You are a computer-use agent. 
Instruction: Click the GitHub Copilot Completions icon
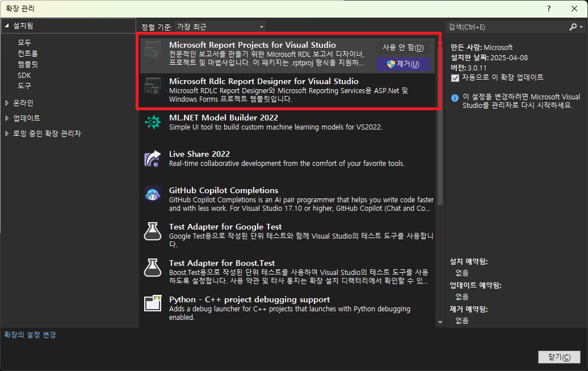point(153,195)
